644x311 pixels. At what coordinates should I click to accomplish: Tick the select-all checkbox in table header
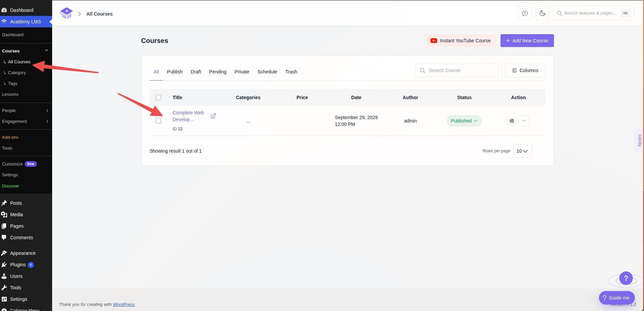158,97
